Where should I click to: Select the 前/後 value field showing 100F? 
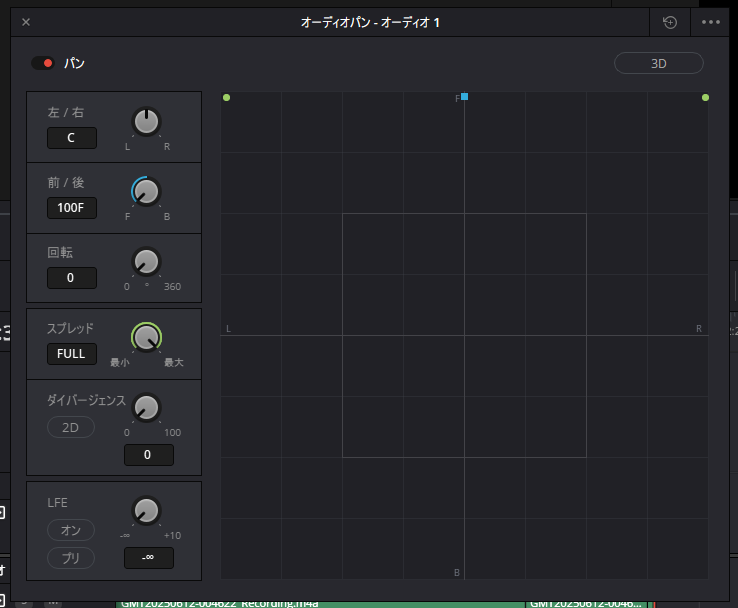(x=71, y=208)
